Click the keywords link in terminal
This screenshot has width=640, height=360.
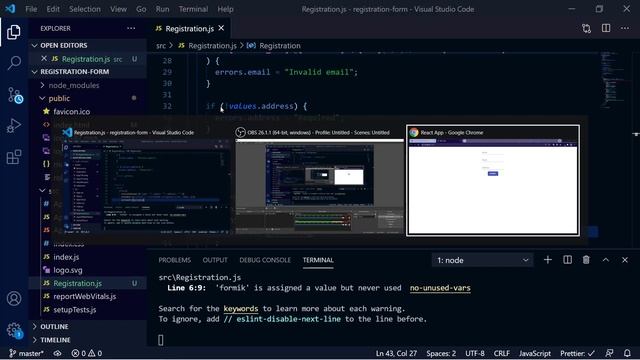(x=241, y=309)
